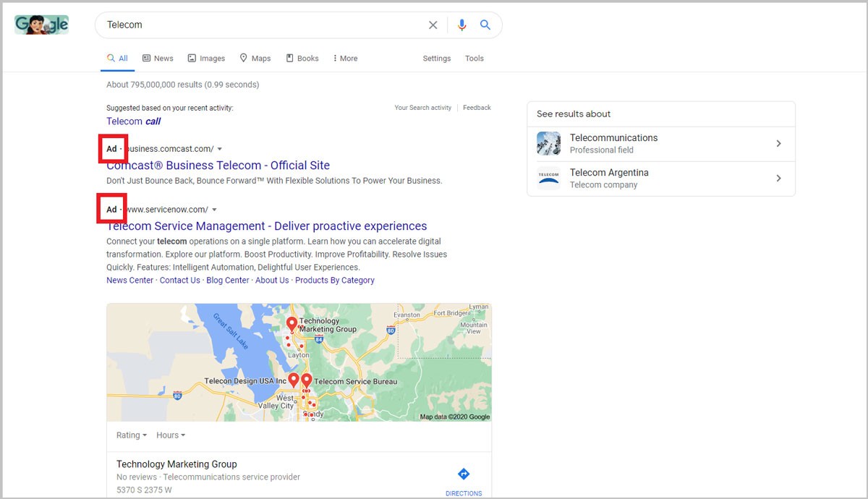This screenshot has width=868, height=499.
Task: Click the About Us sitelink
Action: 272,281
